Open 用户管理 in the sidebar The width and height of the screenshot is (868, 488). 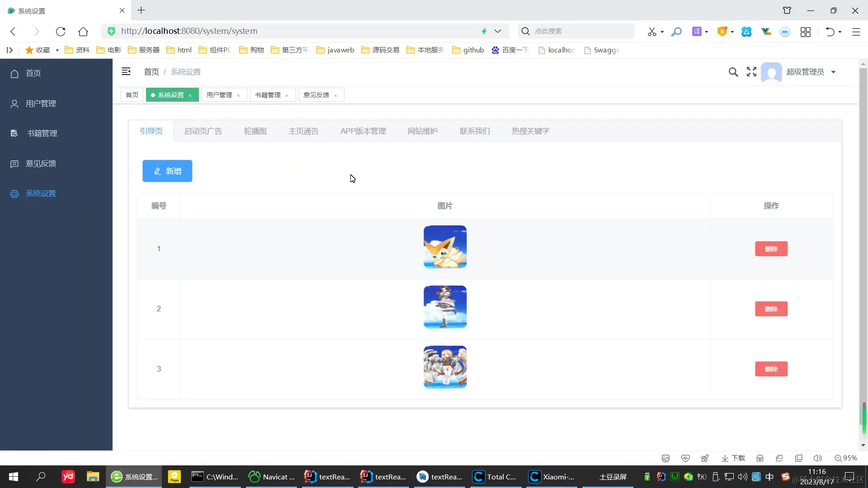(x=41, y=103)
